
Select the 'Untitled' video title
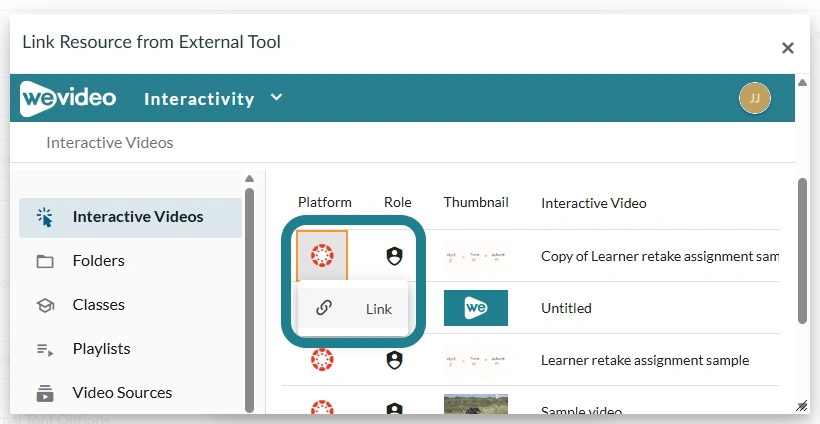tap(566, 308)
